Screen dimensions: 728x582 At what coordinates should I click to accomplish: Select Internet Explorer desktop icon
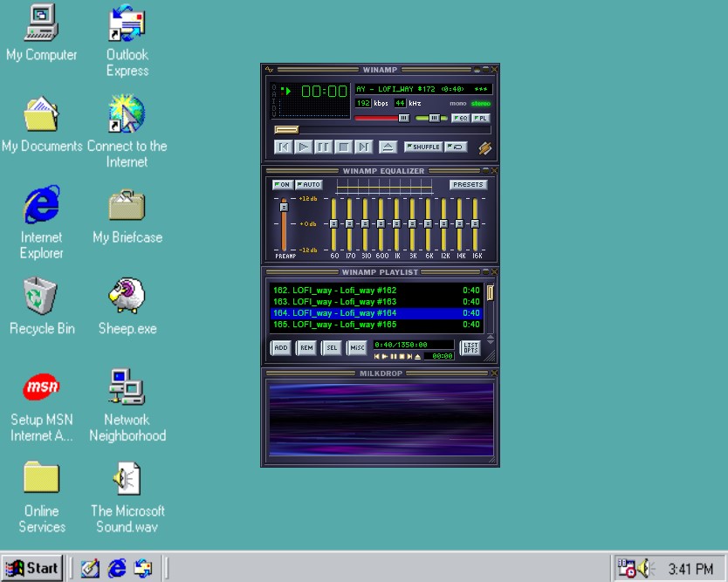pos(42,223)
